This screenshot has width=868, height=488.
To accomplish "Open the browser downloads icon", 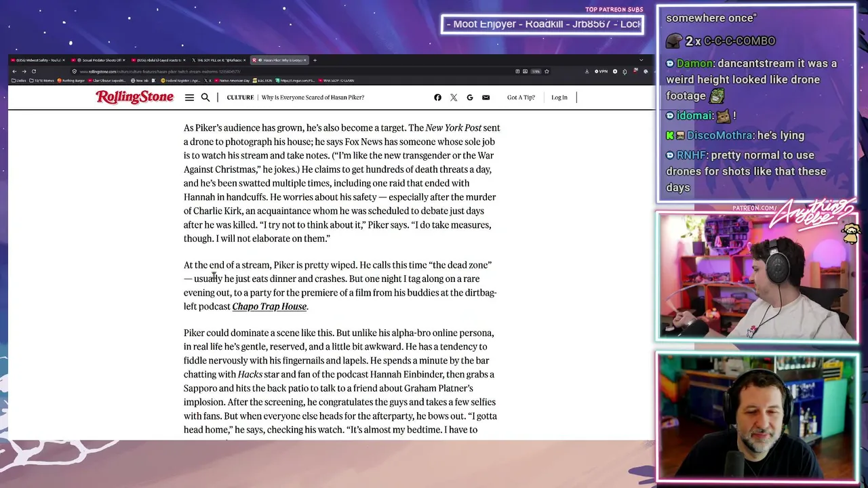I will [x=587, y=71].
